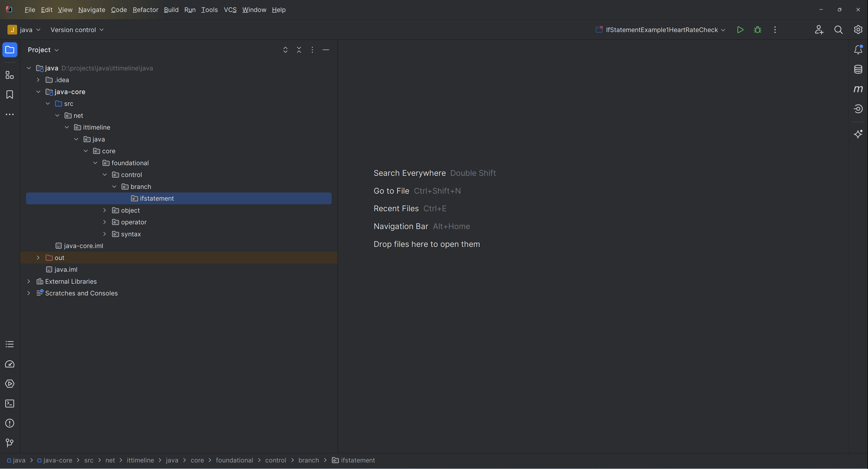
Task: Open Project panel options menu
Action: tap(312, 50)
